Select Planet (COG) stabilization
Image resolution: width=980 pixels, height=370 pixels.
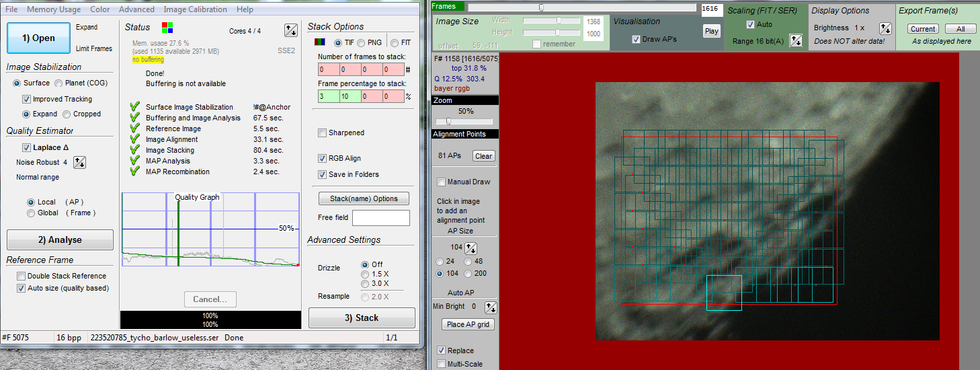tap(81, 83)
